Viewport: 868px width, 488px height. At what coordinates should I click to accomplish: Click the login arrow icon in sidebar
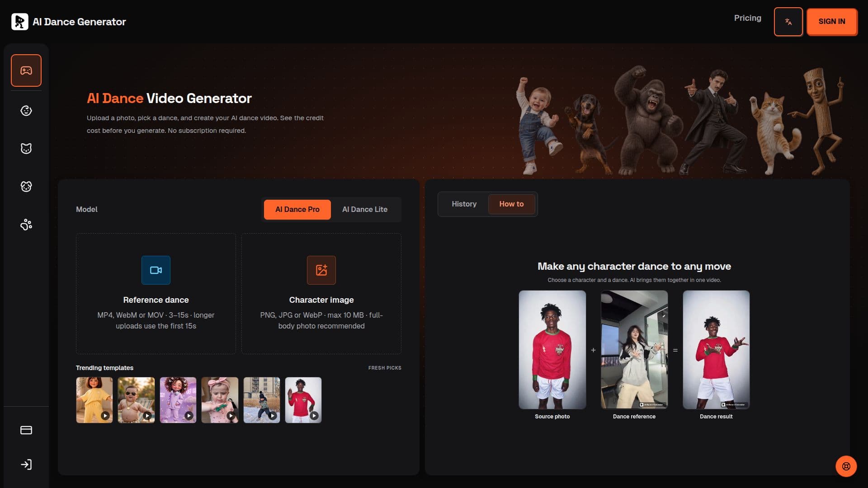[x=26, y=465]
